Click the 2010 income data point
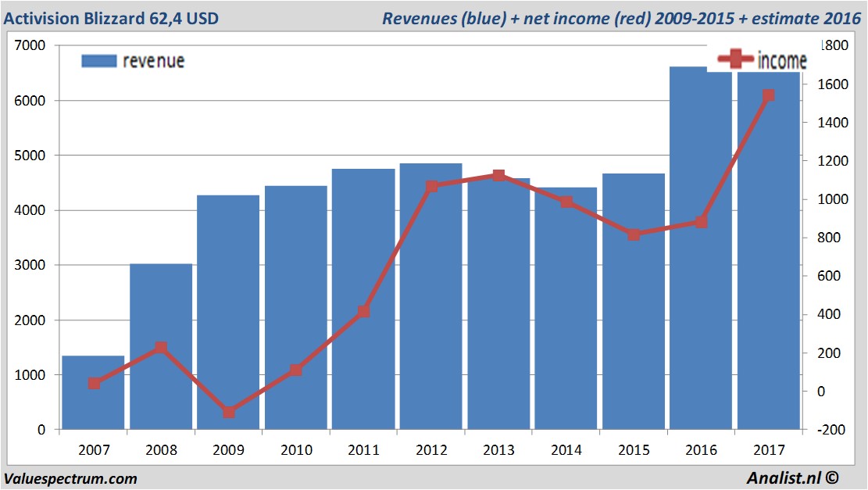This screenshot has height=490, width=868. (296, 370)
